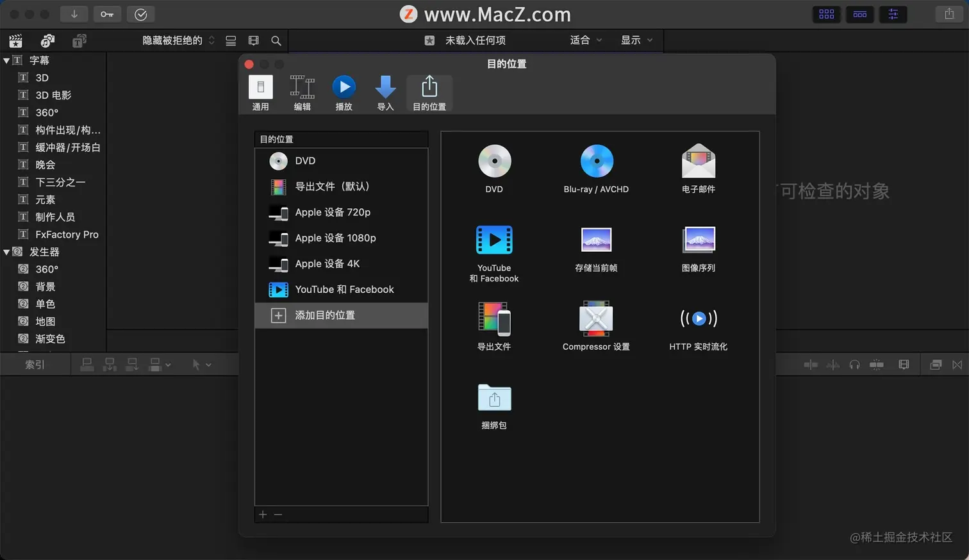
Task: Select Apple 设备 1080p destination
Action: [x=341, y=238]
